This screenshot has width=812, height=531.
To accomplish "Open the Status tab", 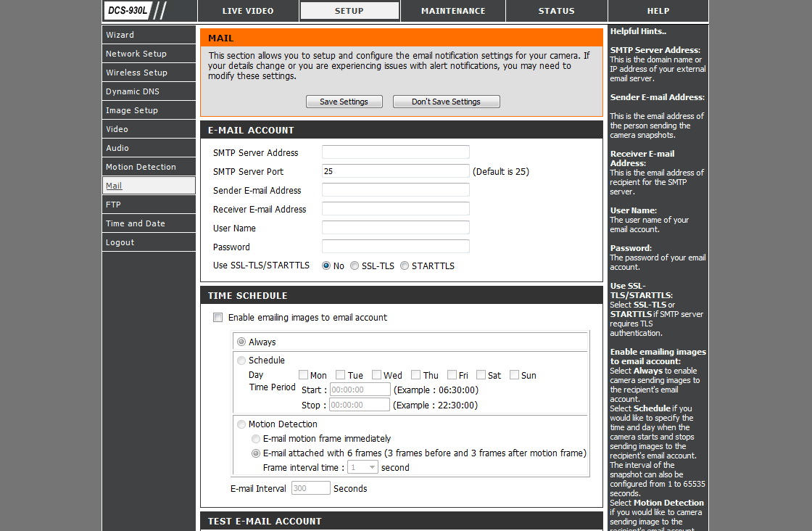I will (556, 11).
